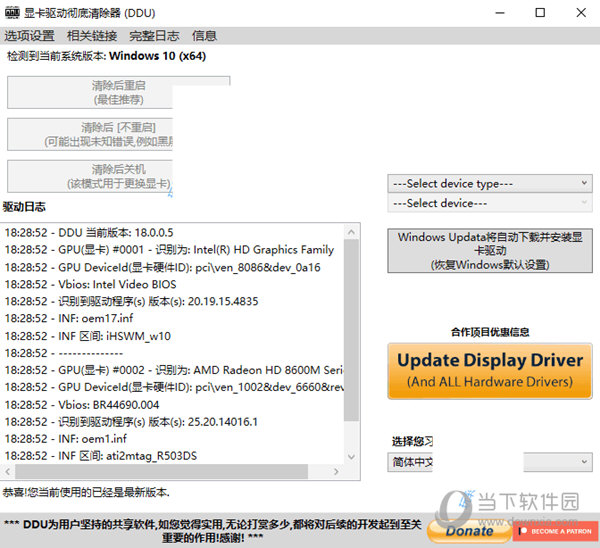Click the 合作项目优惠信息 label
The image size is (600, 548).
490,332
